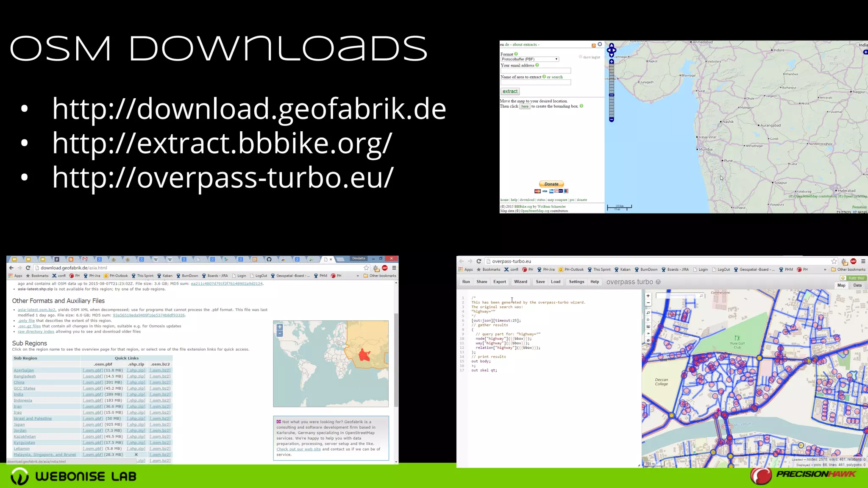This screenshot has width=868, height=488.
Task: Zoom out at bottom of BBBike zoom bar
Action: tap(611, 120)
